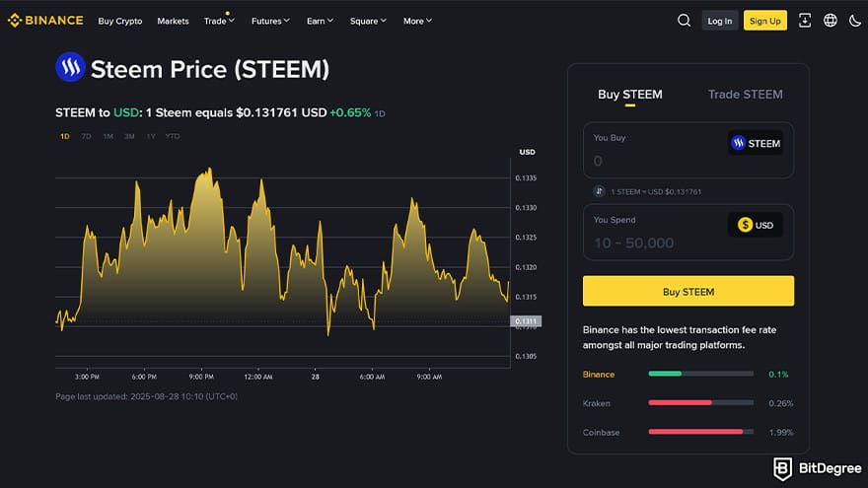Click the Coinbase fee rate bar
This screenshot has height=488, width=868.
pos(701,432)
